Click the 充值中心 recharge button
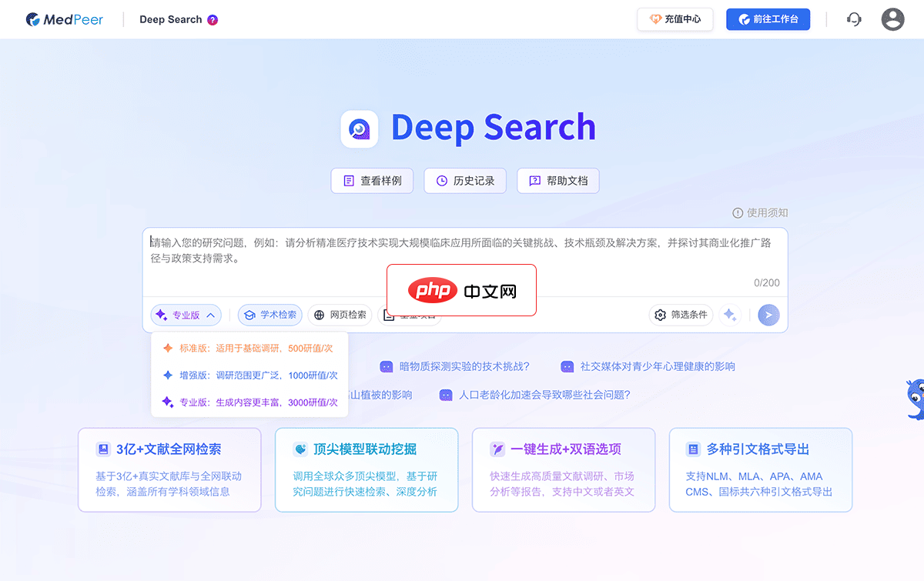Image resolution: width=924 pixels, height=581 pixels. click(675, 19)
